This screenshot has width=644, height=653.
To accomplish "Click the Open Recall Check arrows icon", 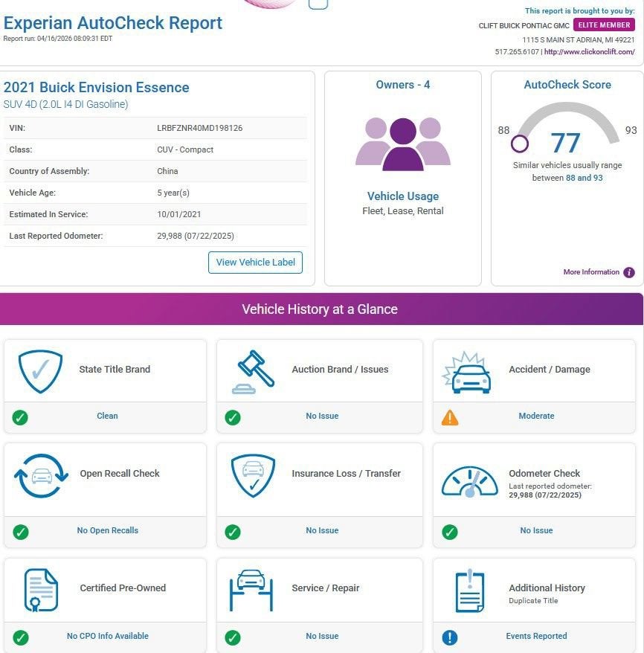I will [x=40, y=476].
